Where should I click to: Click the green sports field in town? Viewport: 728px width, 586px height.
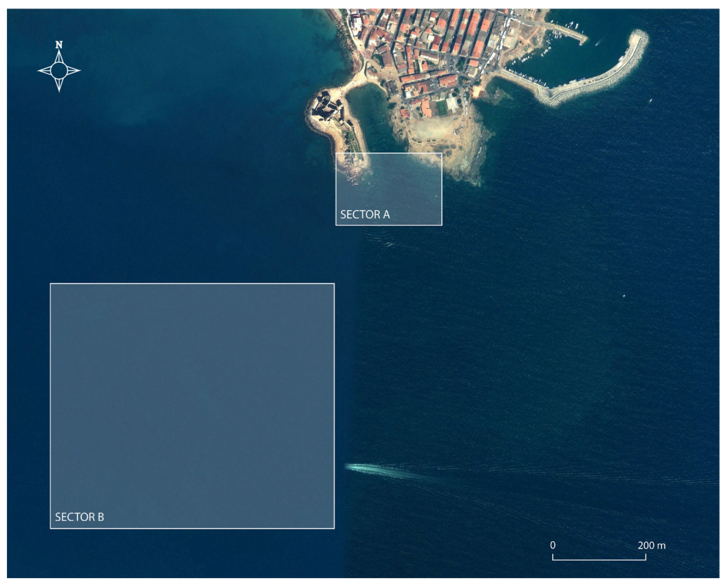click(441, 107)
